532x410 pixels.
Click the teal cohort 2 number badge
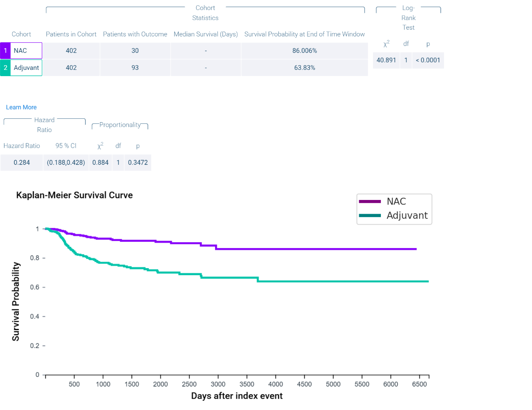click(x=5, y=68)
